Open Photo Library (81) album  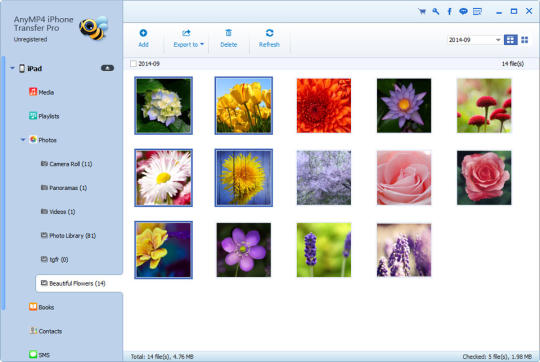(x=68, y=236)
